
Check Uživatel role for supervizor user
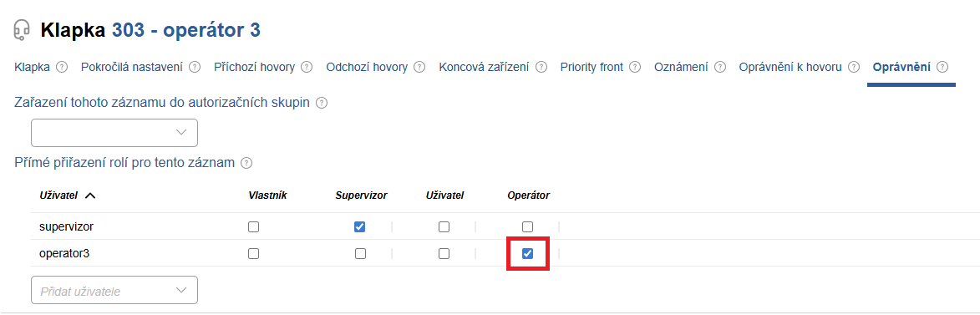point(444,227)
